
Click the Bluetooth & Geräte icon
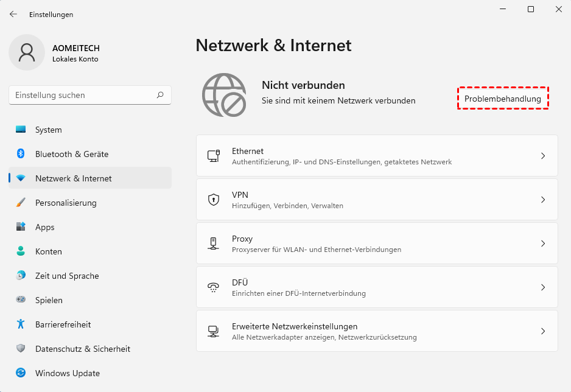[21, 154]
